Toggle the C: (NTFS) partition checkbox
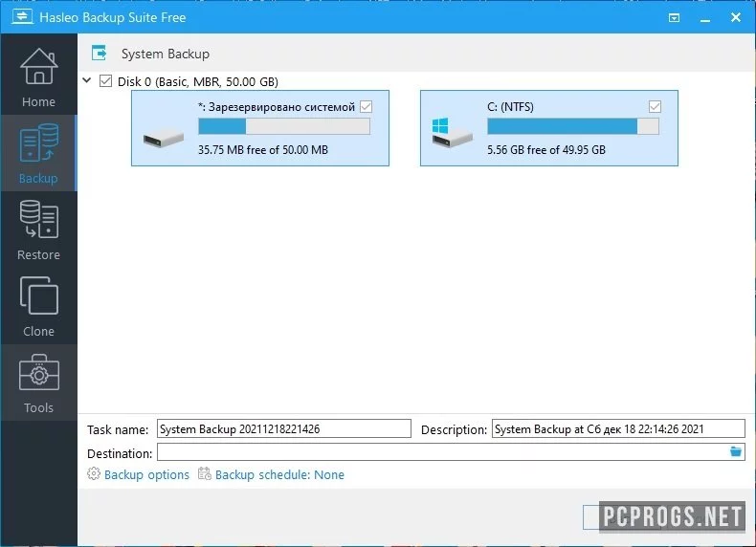The image size is (756, 547). (655, 106)
